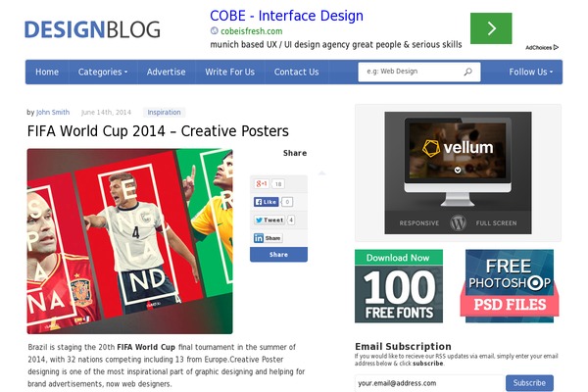Expand the Follow Us dropdown
The width and height of the screenshot is (588, 392).
pyautogui.click(x=530, y=72)
